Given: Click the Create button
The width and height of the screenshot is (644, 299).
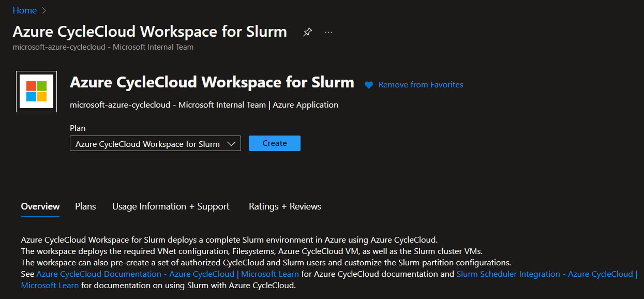Looking at the screenshot, I should click(x=274, y=143).
